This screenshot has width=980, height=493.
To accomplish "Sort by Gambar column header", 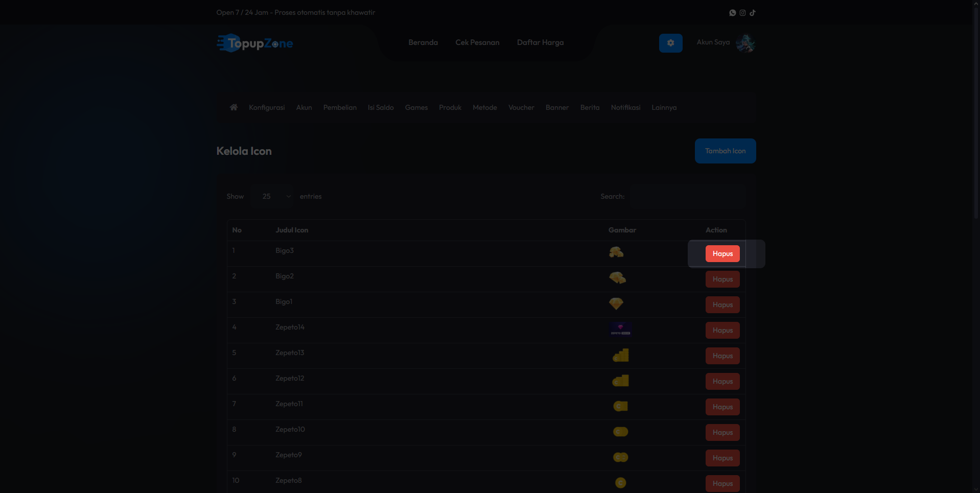I will click(622, 230).
